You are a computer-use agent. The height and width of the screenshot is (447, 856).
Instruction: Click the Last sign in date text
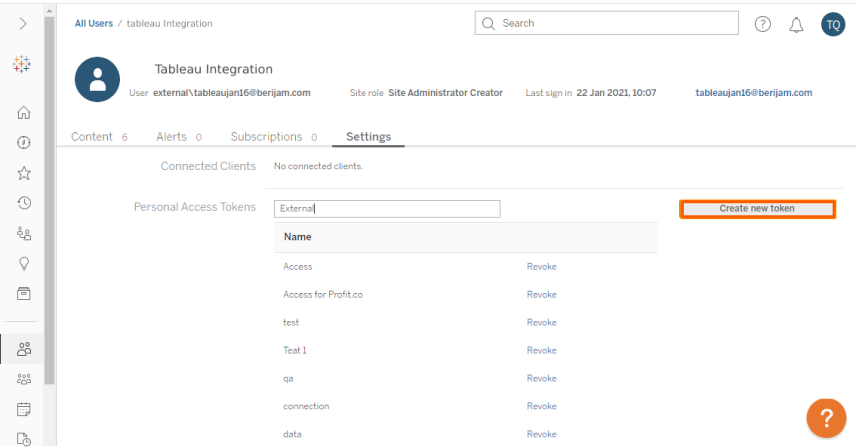click(x=616, y=93)
